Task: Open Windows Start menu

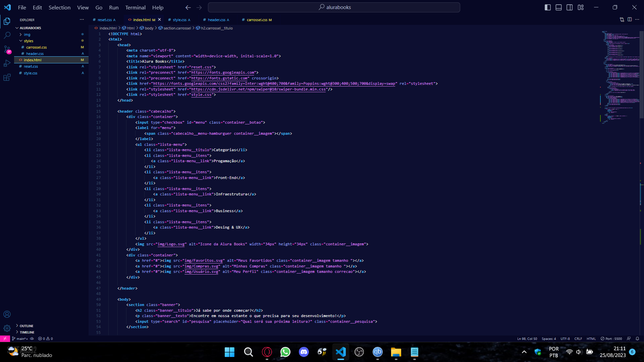Action: (x=230, y=352)
